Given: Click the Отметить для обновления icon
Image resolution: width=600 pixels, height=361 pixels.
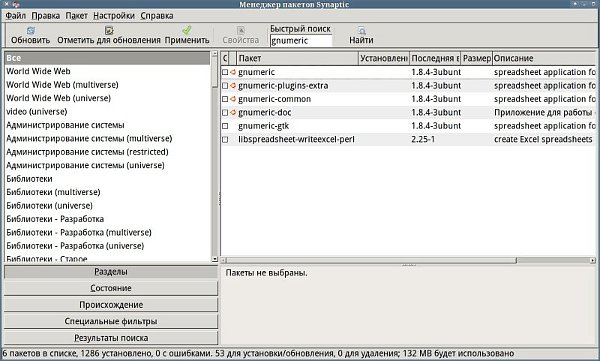Looking at the screenshot, I should pos(109,30).
